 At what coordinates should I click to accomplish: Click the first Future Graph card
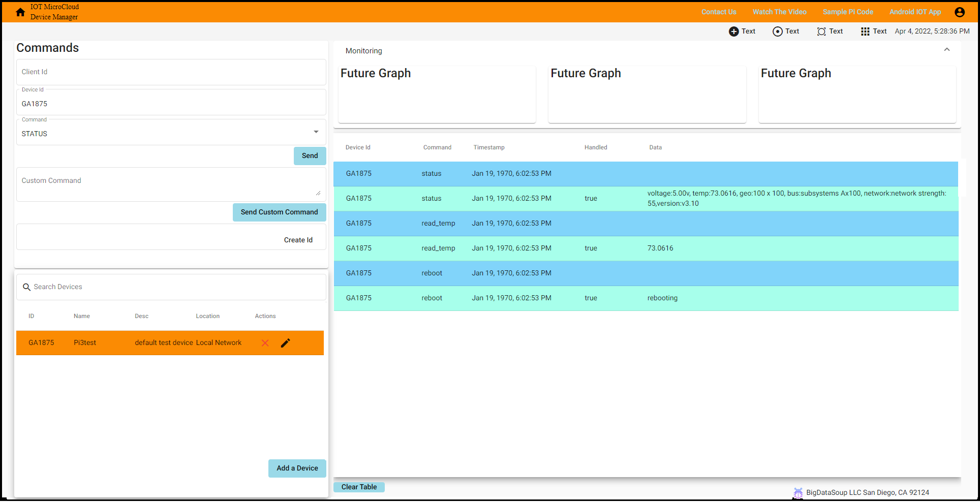(x=437, y=94)
